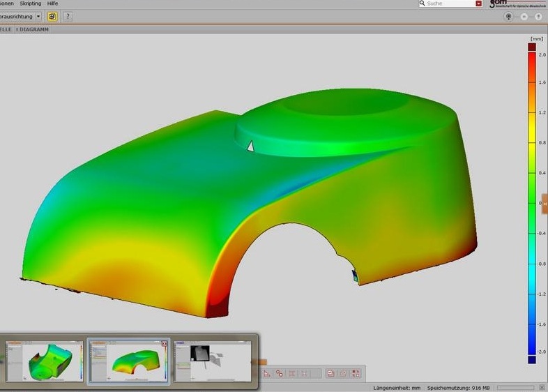
Task: Click the deviation color scale bar
Action: [x=531, y=203]
